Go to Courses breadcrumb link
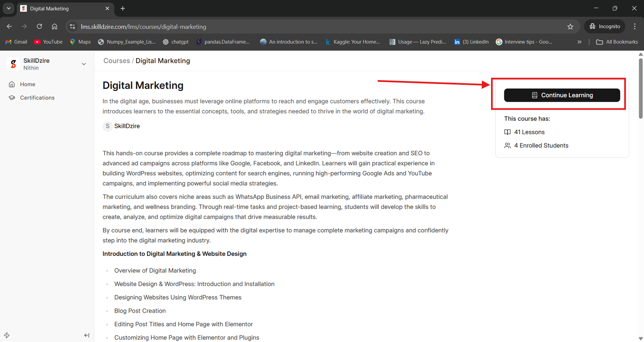Screen dimensions: 644x342 point(116,61)
